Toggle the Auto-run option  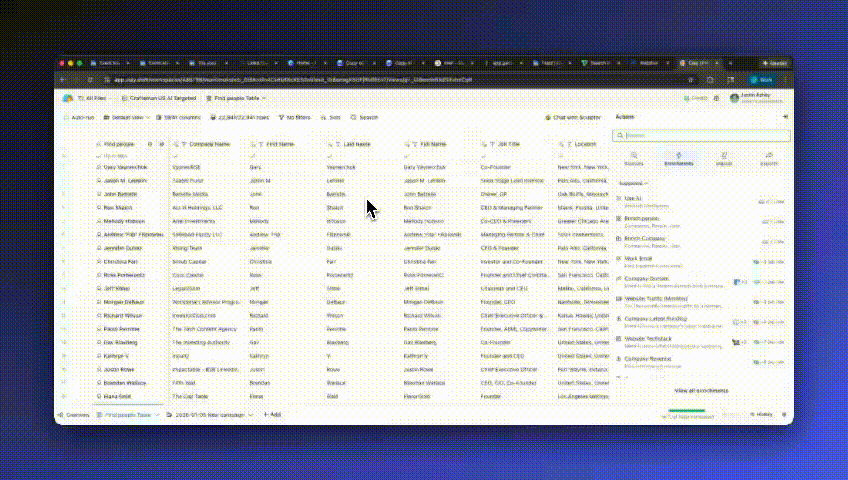79,117
